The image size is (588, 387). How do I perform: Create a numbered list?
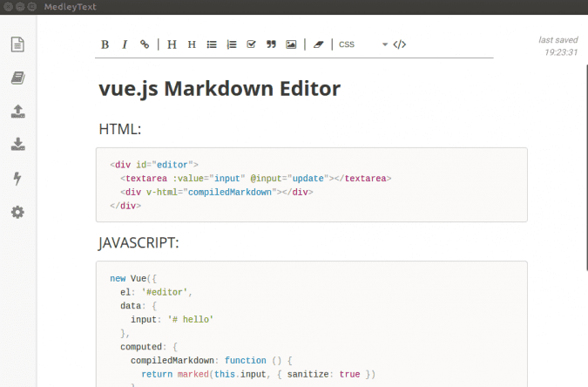point(231,44)
